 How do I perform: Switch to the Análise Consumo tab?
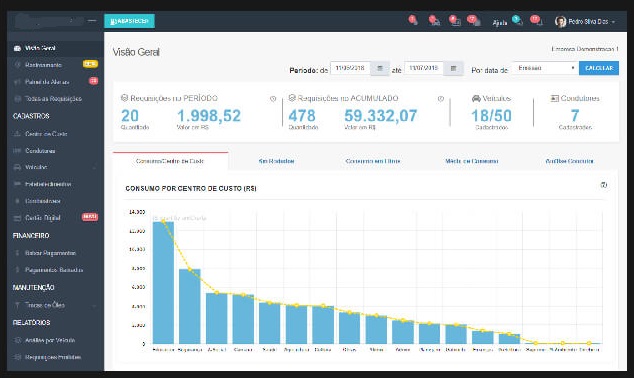tap(569, 161)
